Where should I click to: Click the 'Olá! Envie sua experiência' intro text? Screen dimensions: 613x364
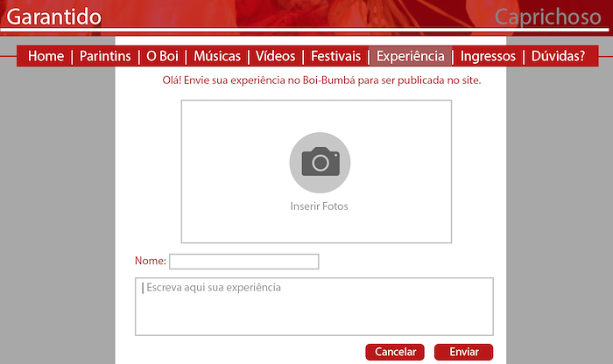pyautogui.click(x=321, y=80)
